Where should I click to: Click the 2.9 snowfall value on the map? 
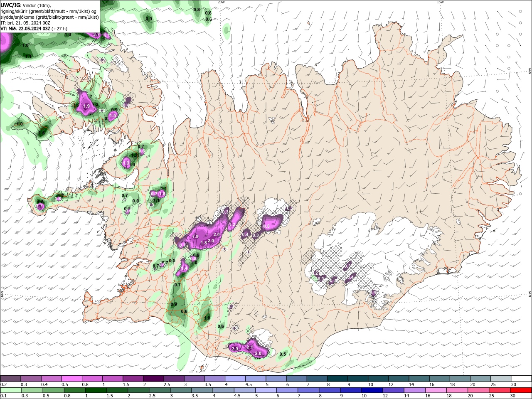pyautogui.click(x=235, y=348)
